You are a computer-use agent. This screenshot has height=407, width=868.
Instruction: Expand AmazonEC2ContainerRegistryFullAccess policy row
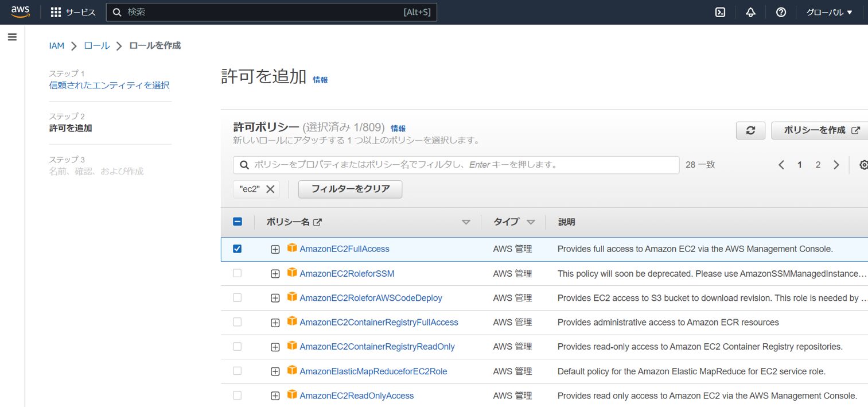point(275,323)
